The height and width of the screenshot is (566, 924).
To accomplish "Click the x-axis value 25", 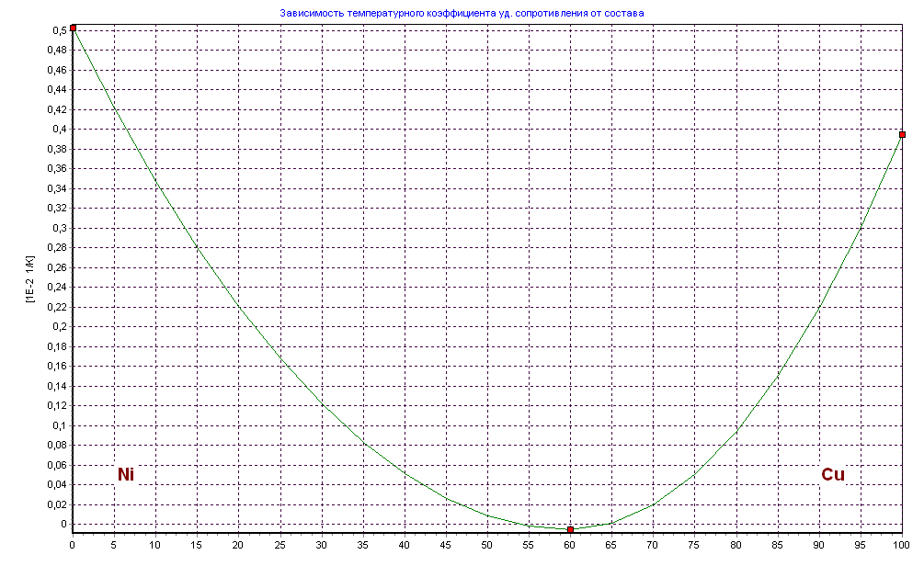I will click(x=279, y=546).
